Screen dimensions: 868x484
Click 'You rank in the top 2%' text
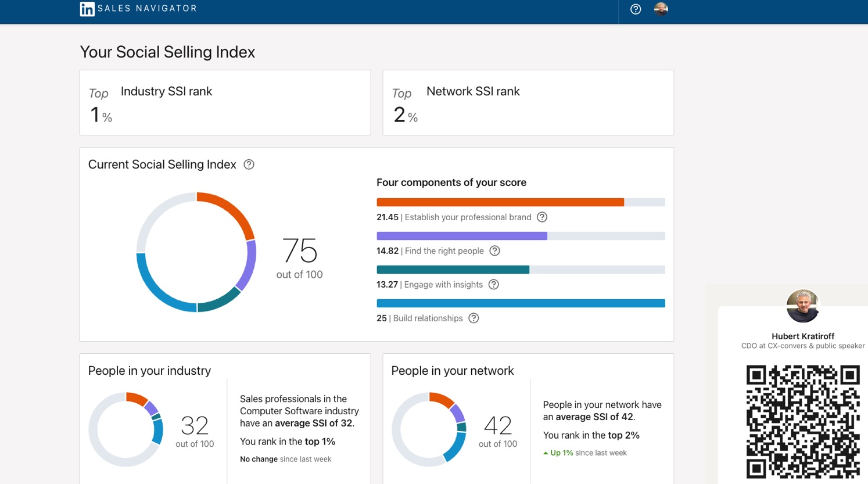pos(591,435)
